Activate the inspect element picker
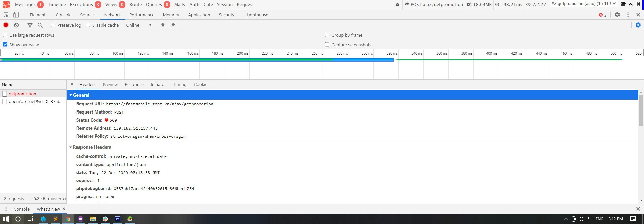This screenshot has width=644, height=224. pyautogui.click(x=6, y=15)
